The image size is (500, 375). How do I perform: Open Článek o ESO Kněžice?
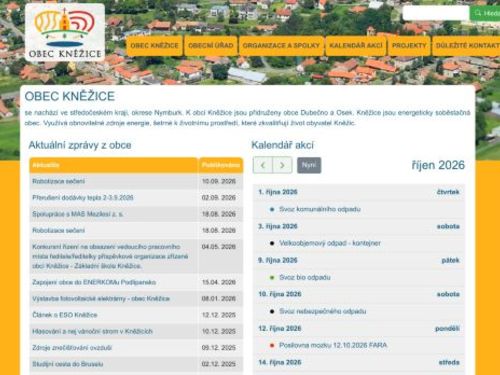(65, 315)
